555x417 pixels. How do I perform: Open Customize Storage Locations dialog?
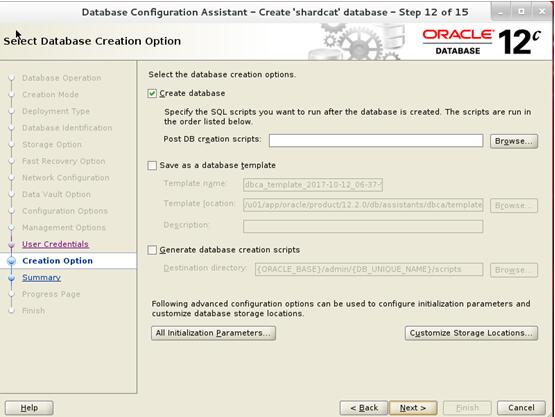[x=471, y=333]
